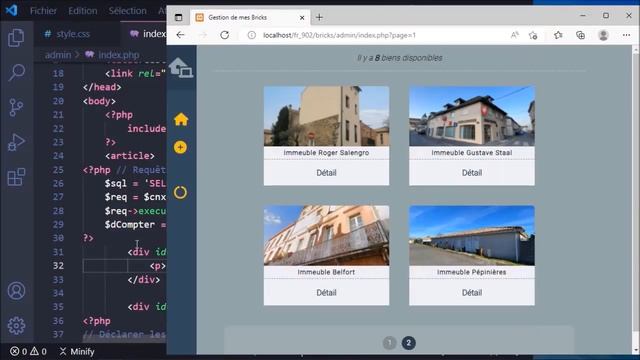Close the Gestion de mes Bricks tab
This screenshot has width=640, height=360.
(302, 18)
